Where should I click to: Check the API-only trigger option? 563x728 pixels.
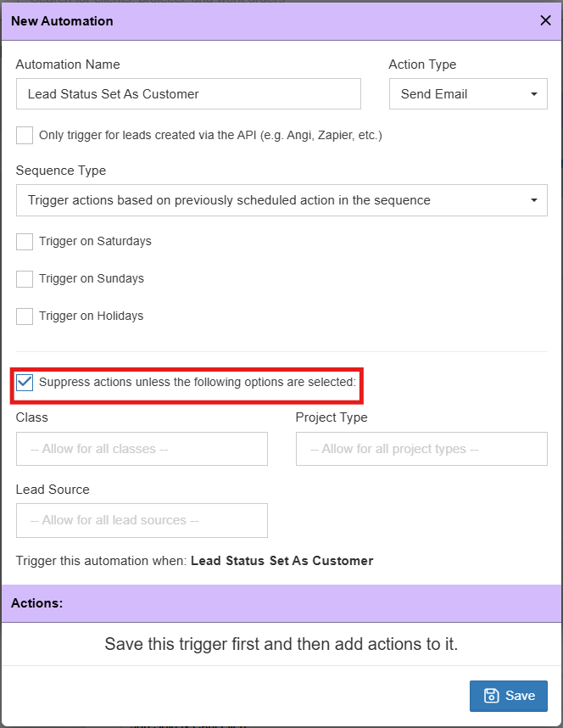24,135
